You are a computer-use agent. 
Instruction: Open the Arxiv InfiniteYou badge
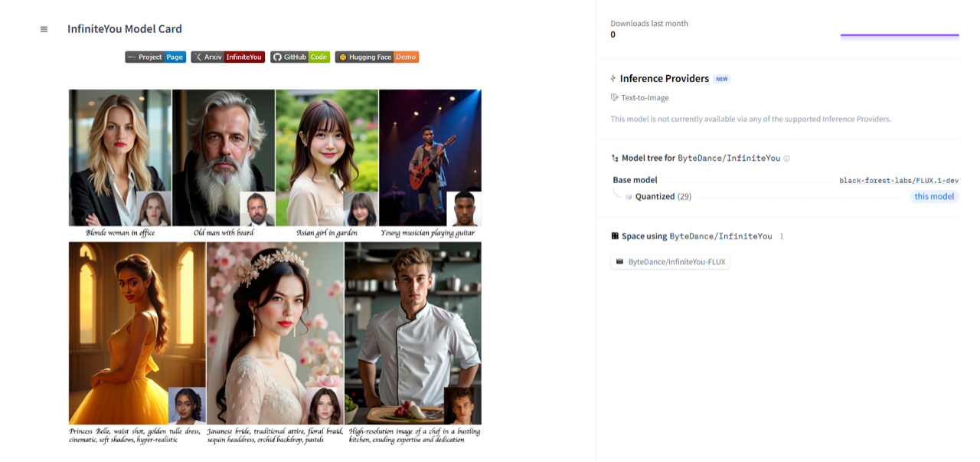click(228, 57)
